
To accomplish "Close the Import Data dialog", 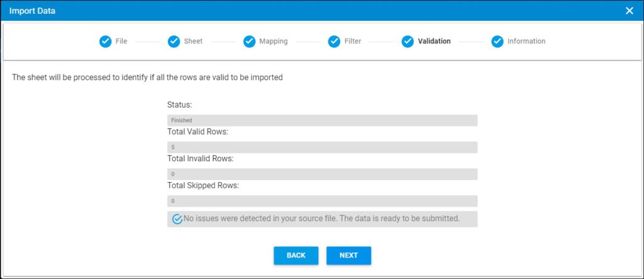I will coord(629,11).
